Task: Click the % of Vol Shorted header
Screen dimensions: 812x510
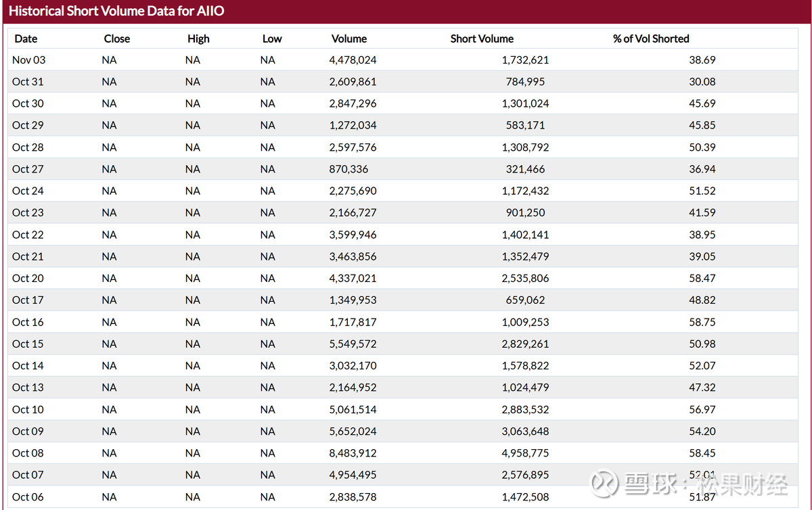Action: (651, 39)
